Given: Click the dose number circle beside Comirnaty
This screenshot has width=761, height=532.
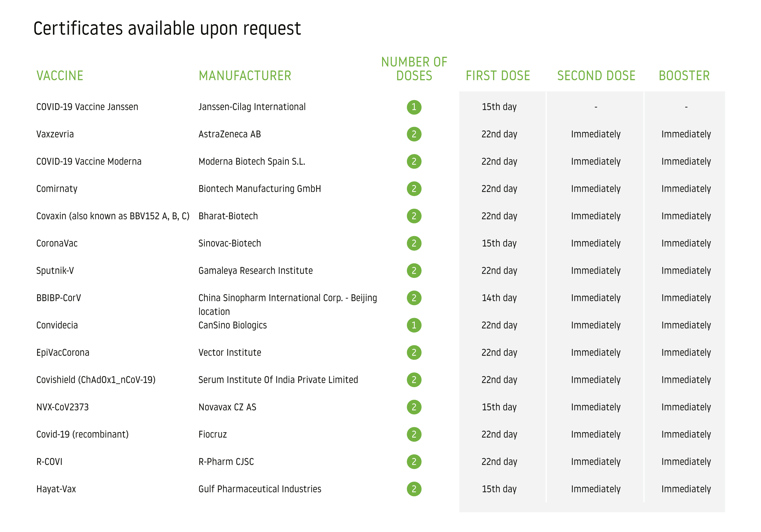Looking at the screenshot, I should [x=414, y=189].
